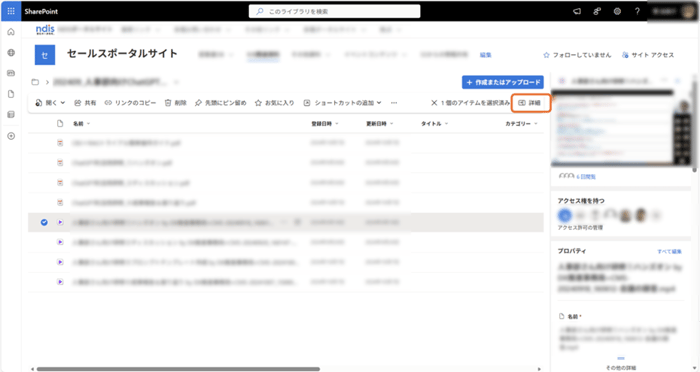The width and height of the screenshot is (700, 372).
Task: Open 更新日時 column header dropdown
Action: (x=380, y=124)
